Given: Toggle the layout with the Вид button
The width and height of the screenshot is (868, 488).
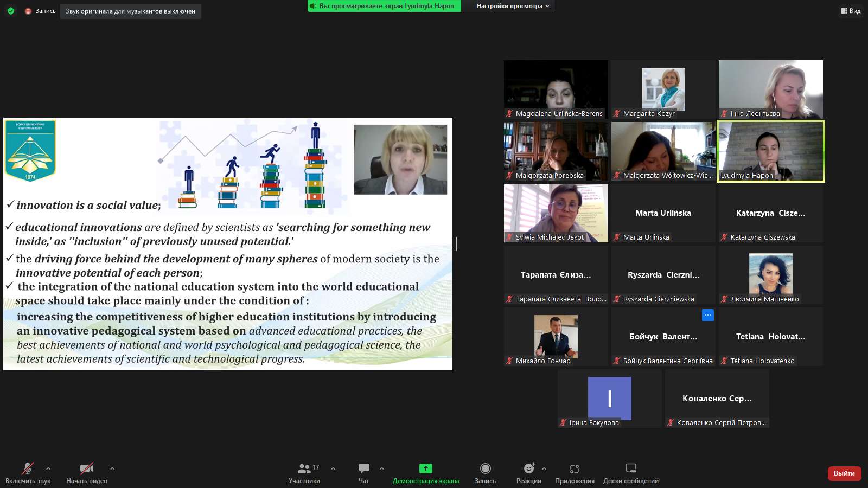Looking at the screenshot, I should (851, 11).
